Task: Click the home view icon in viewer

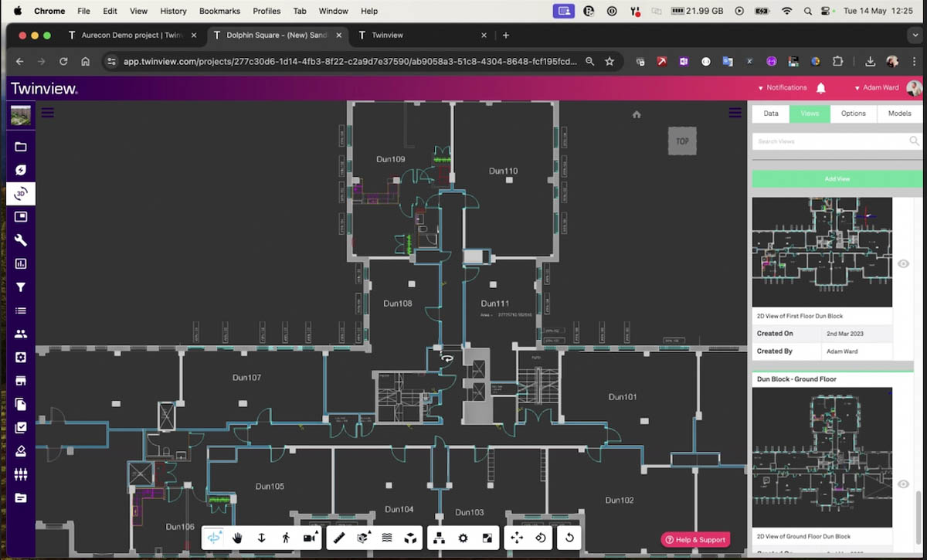Action: (637, 114)
